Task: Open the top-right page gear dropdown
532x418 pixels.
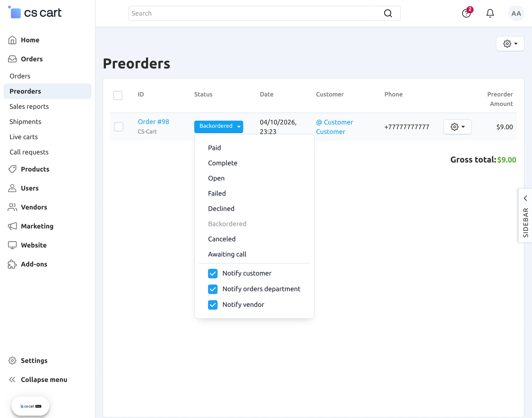Action: pos(510,43)
